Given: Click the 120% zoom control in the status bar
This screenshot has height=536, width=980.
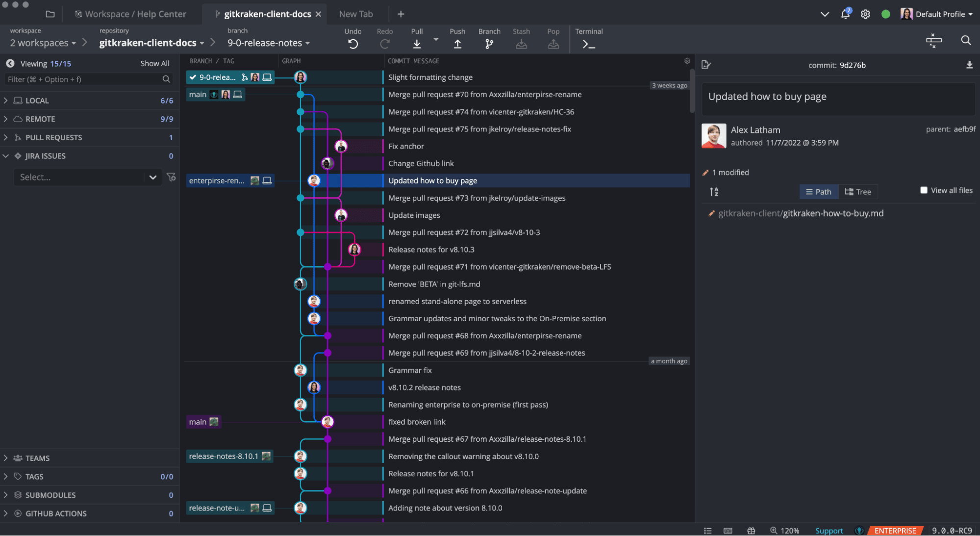Looking at the screenshot, I should [x=787, y=530].
